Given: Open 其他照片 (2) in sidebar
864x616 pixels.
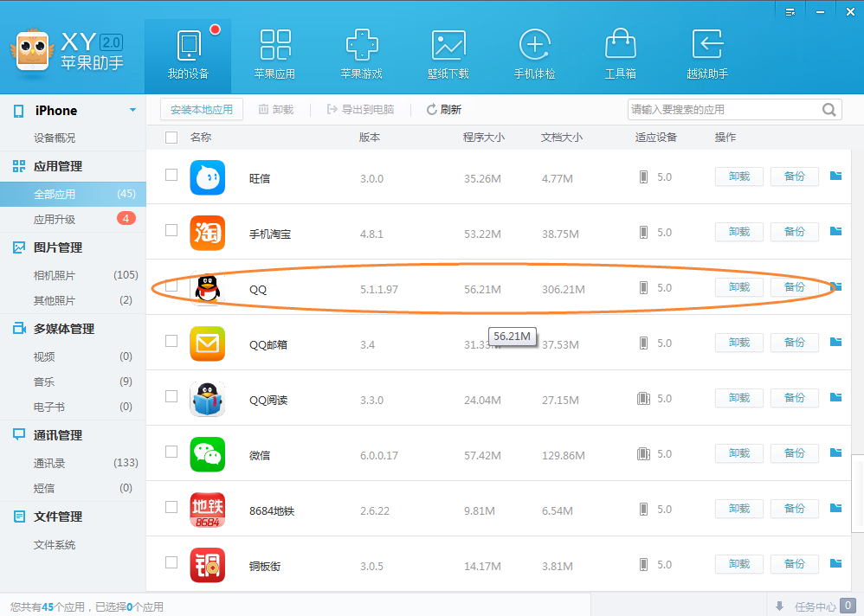Looking at the screenshot, I should point(73,300).
